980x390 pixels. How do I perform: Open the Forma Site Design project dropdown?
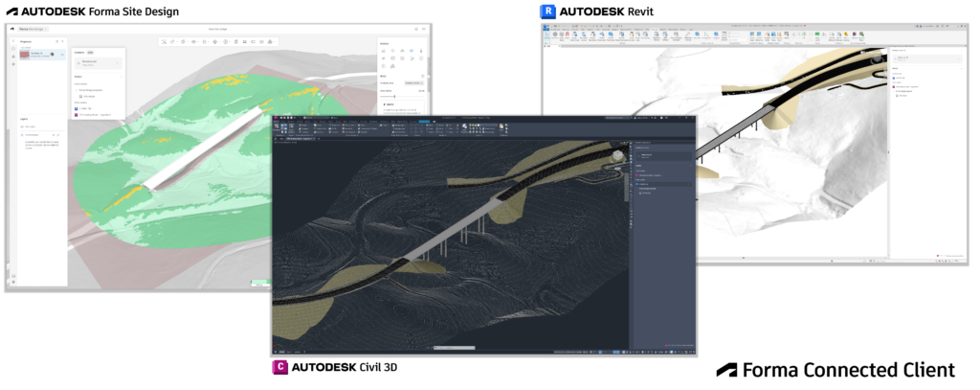[x=33, y=29]
